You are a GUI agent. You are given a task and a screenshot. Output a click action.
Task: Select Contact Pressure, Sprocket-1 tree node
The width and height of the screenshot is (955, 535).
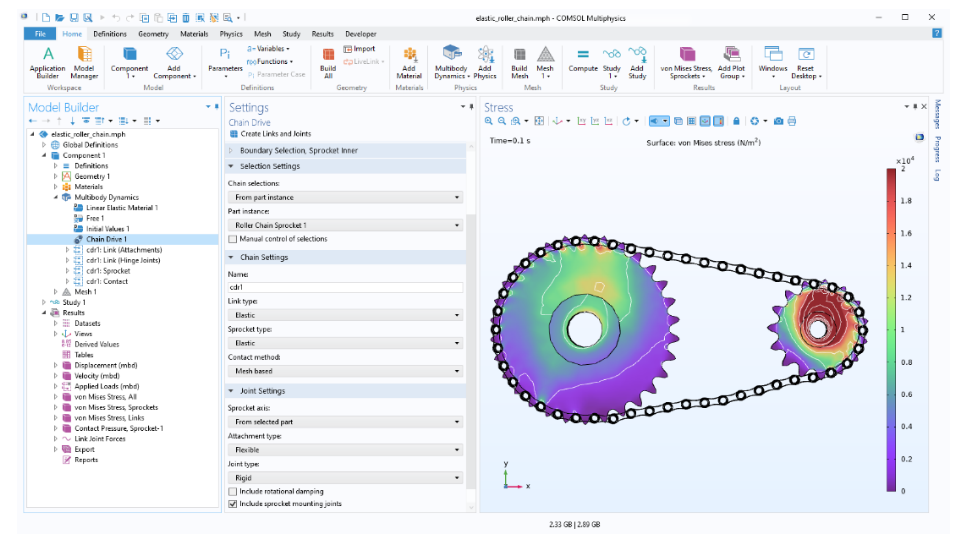119,428
